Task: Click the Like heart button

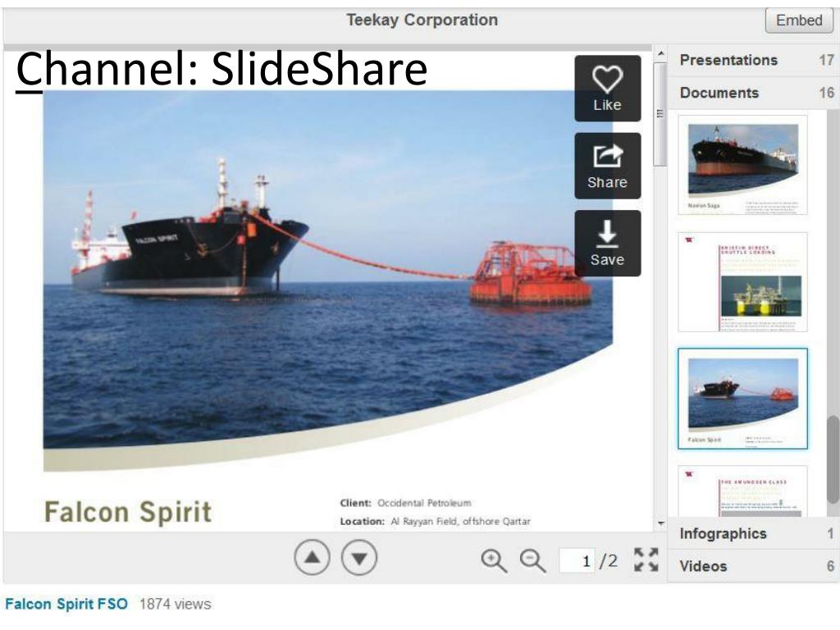Action: (x=608, y=89)
